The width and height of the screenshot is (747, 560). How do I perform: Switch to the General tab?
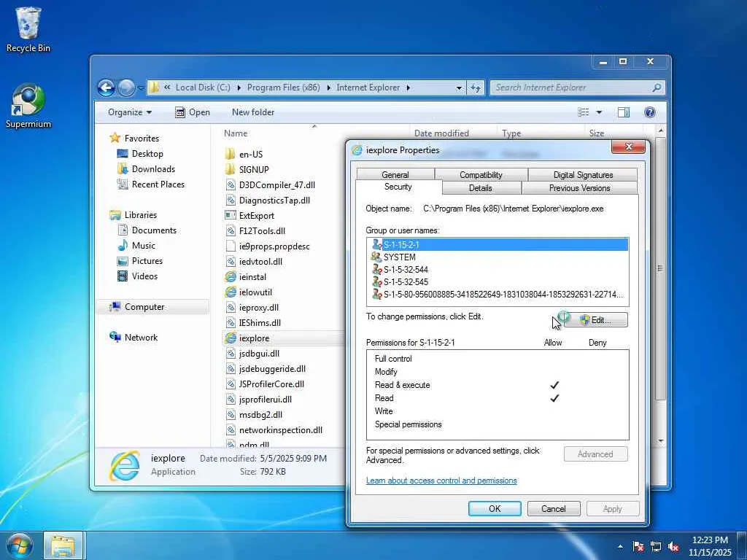(x=395, y=175)
